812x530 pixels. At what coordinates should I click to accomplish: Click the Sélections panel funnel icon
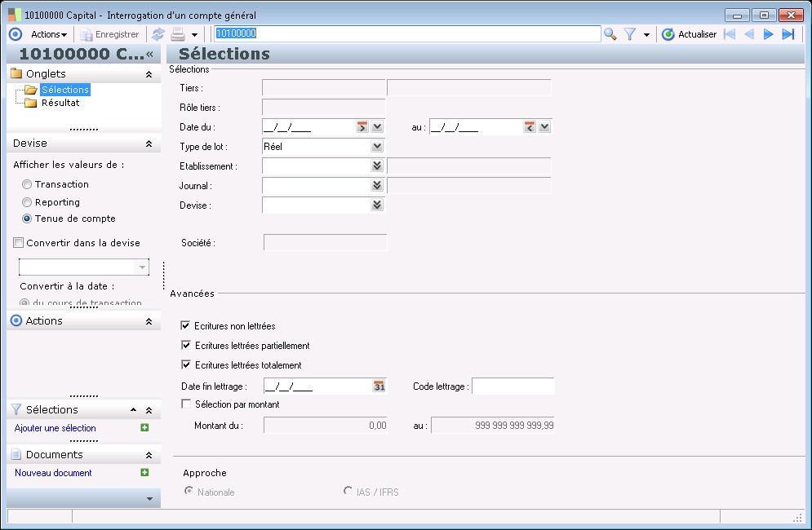[x=16, y=409]
